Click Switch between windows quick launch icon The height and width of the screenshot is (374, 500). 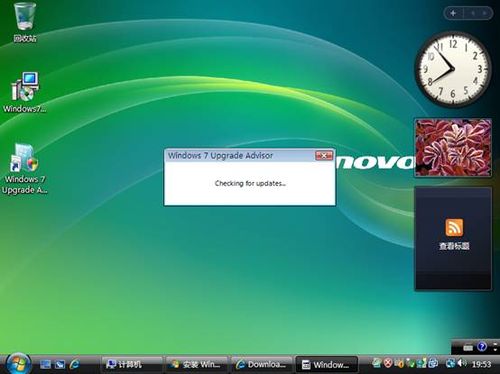(60, 364)
